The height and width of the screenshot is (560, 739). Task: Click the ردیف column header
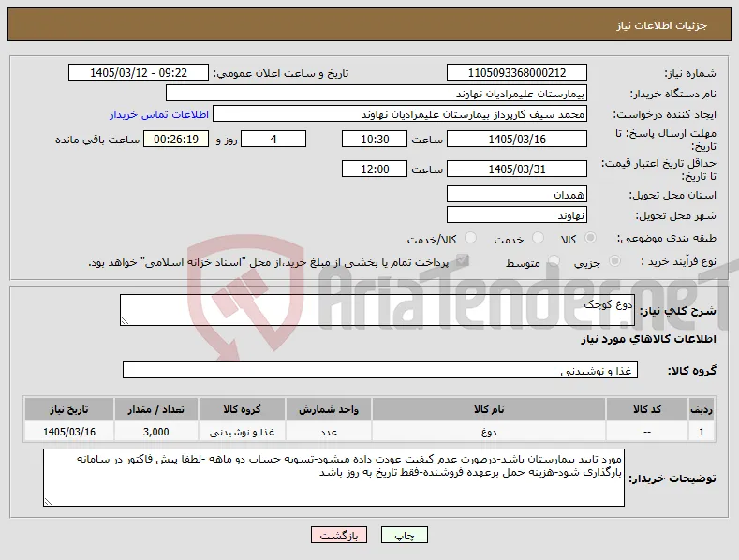coord(702,409)
